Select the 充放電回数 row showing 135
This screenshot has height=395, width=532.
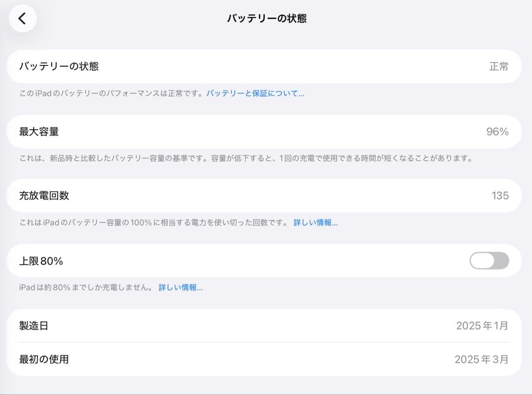pyautogui.click(x=266, y=196)
